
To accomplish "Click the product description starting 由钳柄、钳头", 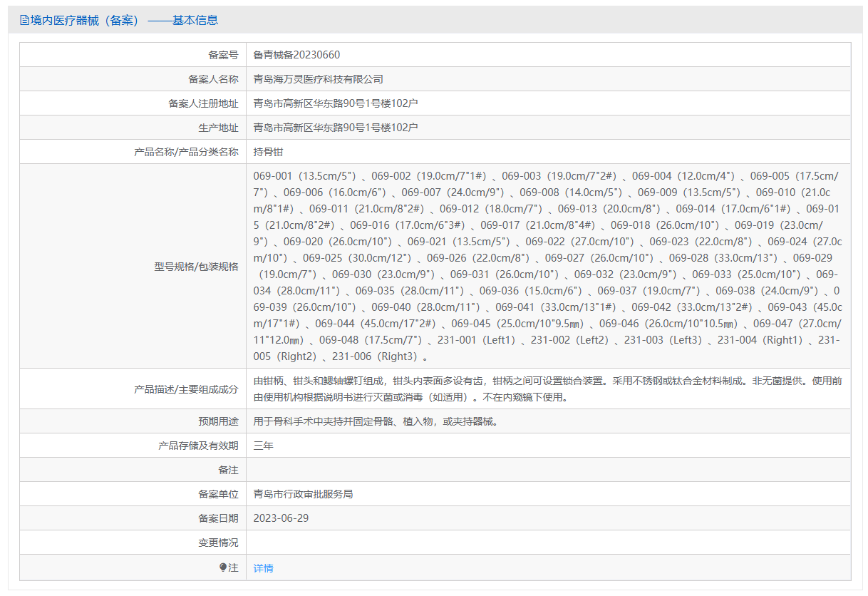I will [x=548, y=389].
